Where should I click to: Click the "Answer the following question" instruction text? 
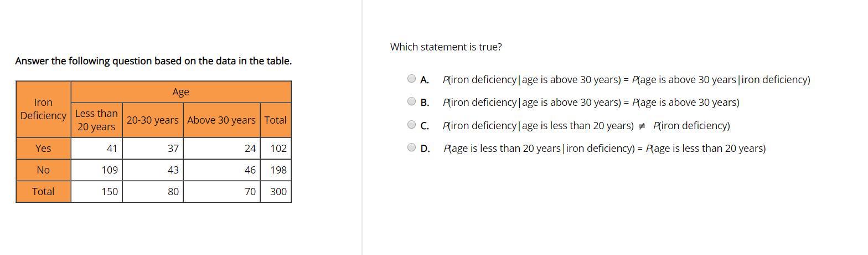click(x=153, y=61)
